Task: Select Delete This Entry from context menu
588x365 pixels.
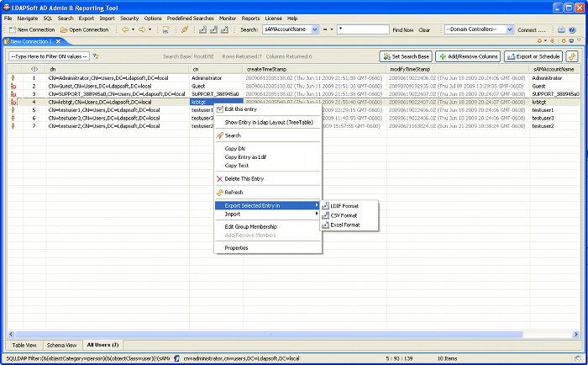Action: 244,178
